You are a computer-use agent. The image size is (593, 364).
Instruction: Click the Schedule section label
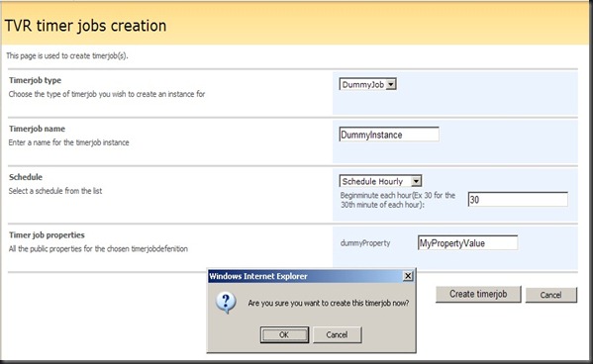(x=26, y=177)
